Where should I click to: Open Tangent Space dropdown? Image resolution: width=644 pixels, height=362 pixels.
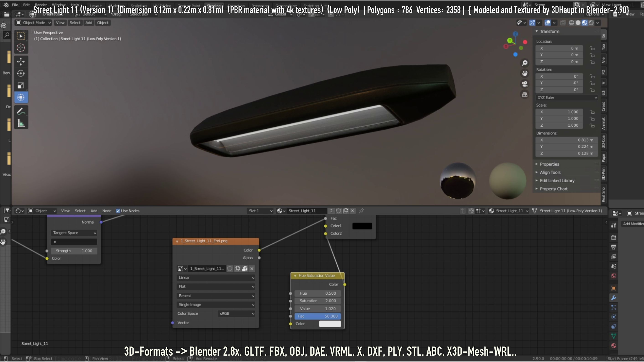(x=74, y=233)
